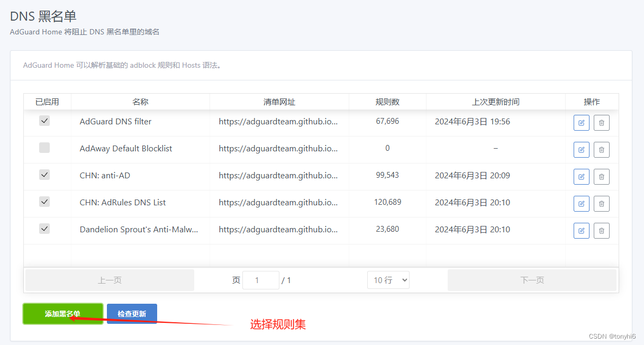Edit the CHN: AdRules DNS List entry

click(581, 204)
